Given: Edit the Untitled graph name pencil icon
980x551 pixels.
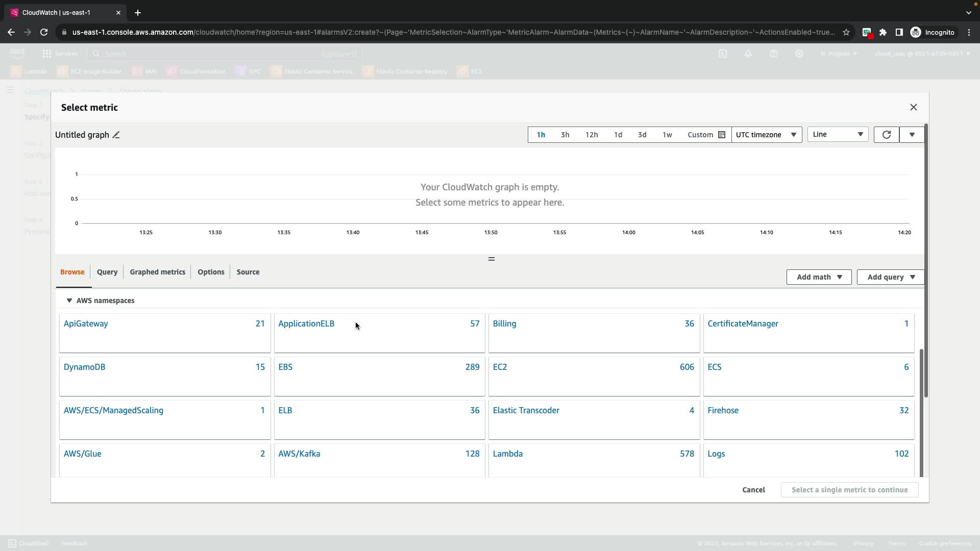Looking at the screenshot, I should pos(116,135).
